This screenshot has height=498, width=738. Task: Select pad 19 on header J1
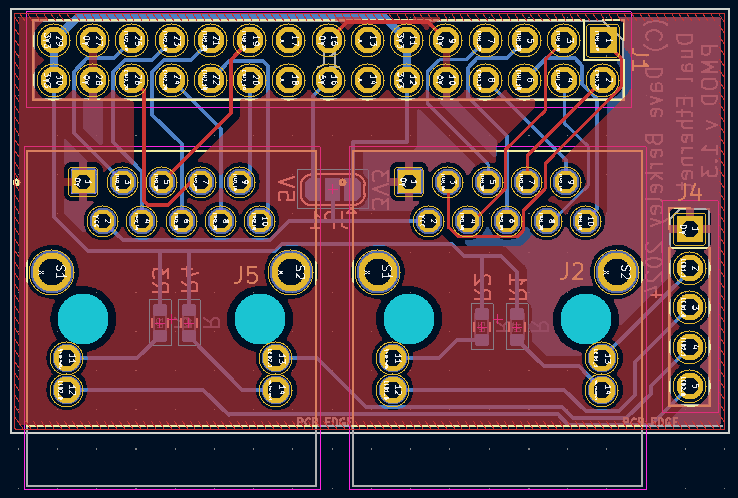tap(249, 40)
